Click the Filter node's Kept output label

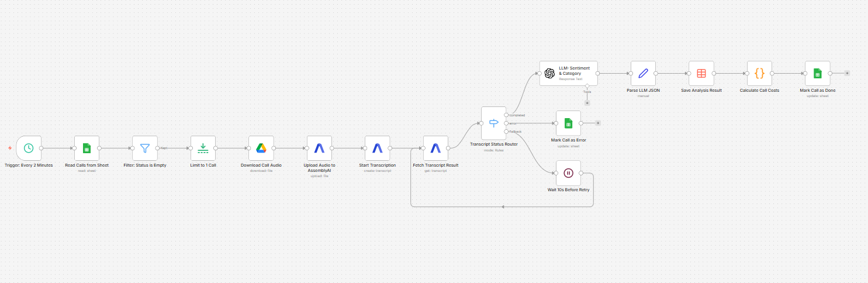[164, 149]
